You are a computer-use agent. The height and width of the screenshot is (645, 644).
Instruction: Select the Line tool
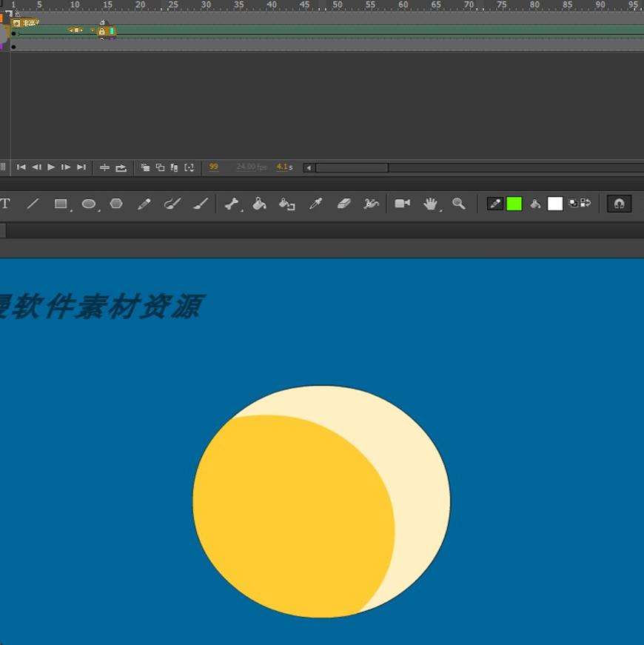coord(33,204)
